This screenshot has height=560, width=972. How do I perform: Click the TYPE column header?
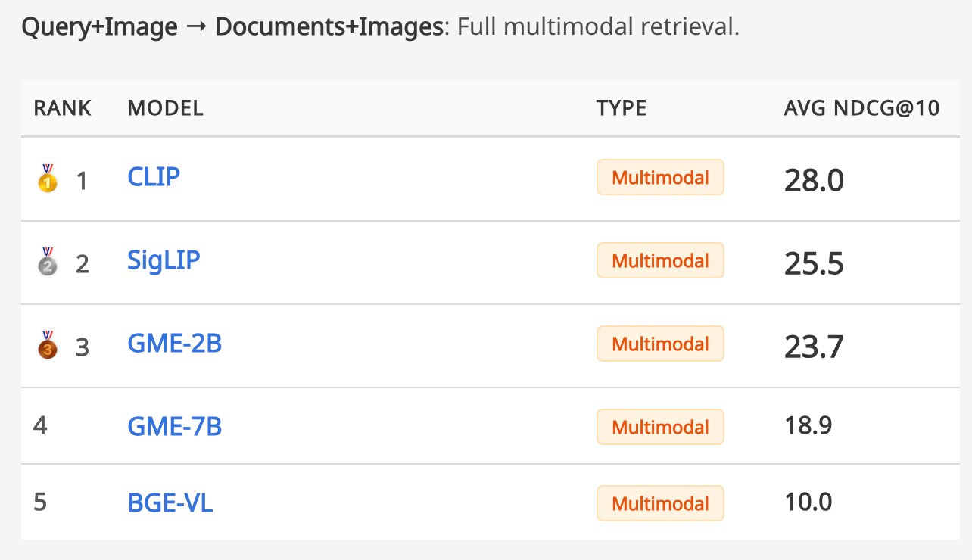point(622,108)
